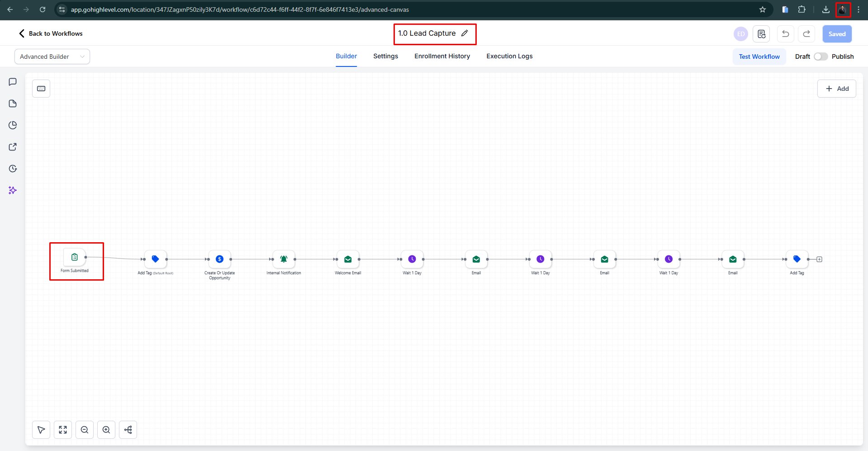Viewport: 868px width, 451px height.
Task: Switch to the Settings tab
Action: click(x=386, y=56)
